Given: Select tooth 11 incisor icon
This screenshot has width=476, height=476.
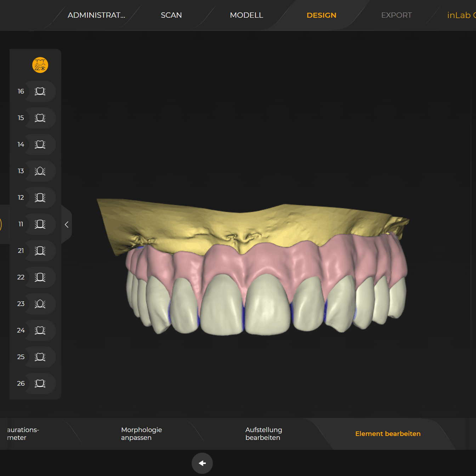Looking at the screenshot, I should pyautogui.click(x=40, y=224).
